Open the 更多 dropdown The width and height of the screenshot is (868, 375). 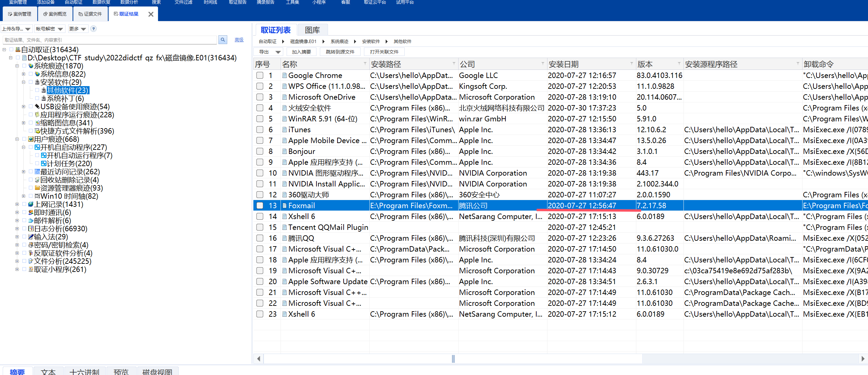click(x=78, y=29)
